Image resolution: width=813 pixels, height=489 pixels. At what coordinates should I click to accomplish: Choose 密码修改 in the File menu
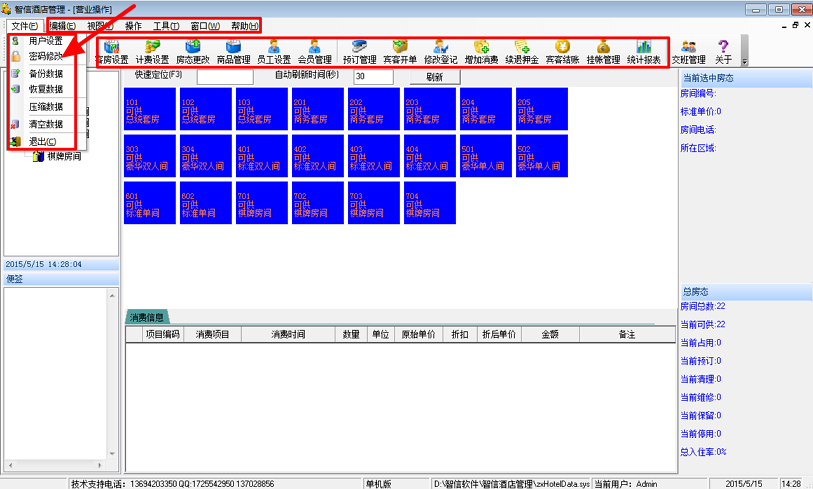pyautogui.click(x=46, y=56)
